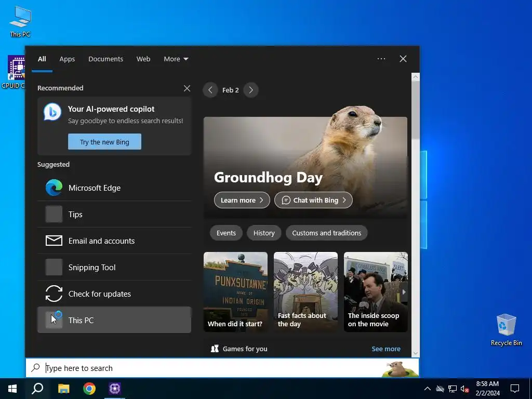
Task: Open File Explorer from taskbar
Action: click(63, 389)
